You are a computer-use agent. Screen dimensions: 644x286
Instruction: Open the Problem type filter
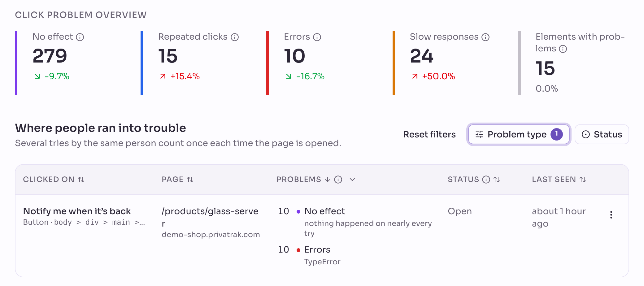(519, 134)
